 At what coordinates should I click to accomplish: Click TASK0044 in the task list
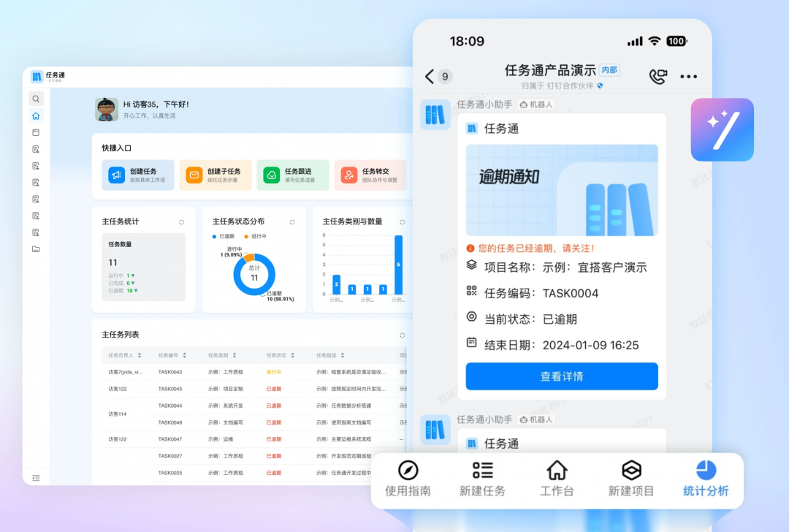pos(170,406)
